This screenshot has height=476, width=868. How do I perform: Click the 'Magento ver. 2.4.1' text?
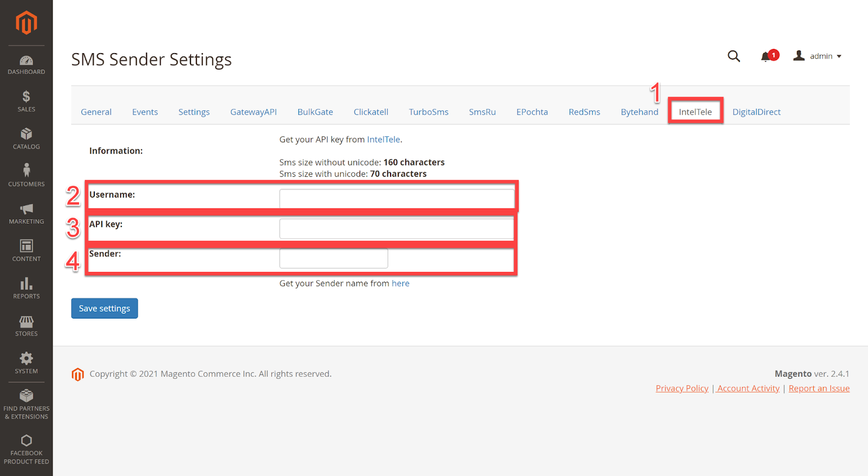click(x=812, y=374)
